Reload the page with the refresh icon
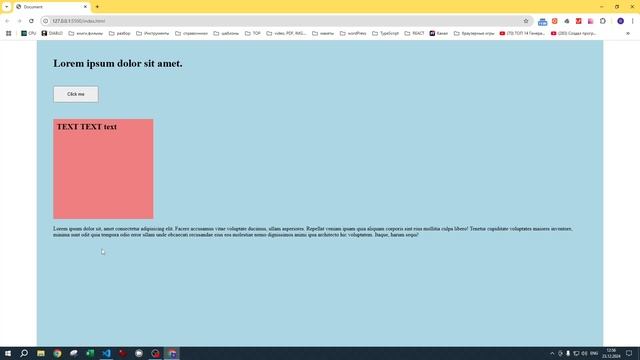Image resolution: width=640 pixels, height=360 pixels. tap(31, 21)
